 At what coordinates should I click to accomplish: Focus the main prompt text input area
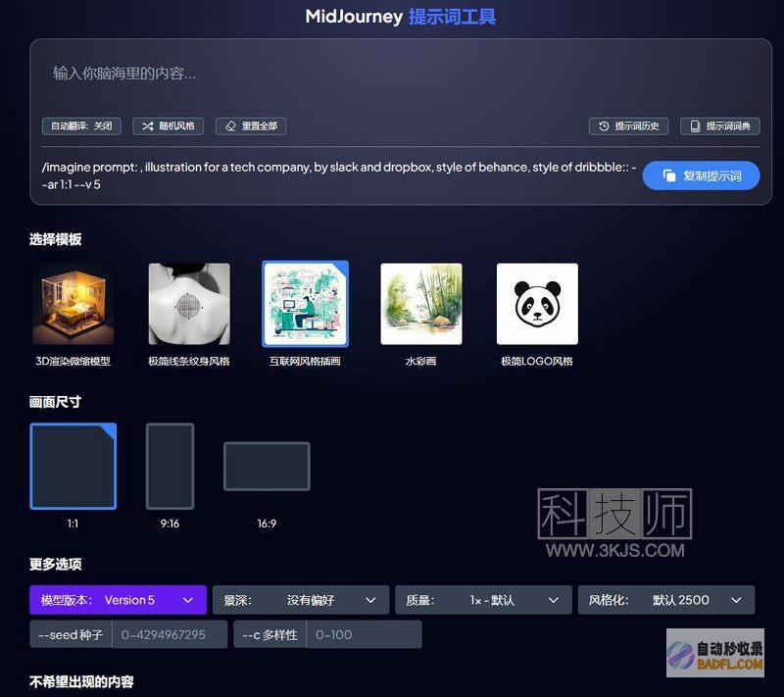coord(400,75)
